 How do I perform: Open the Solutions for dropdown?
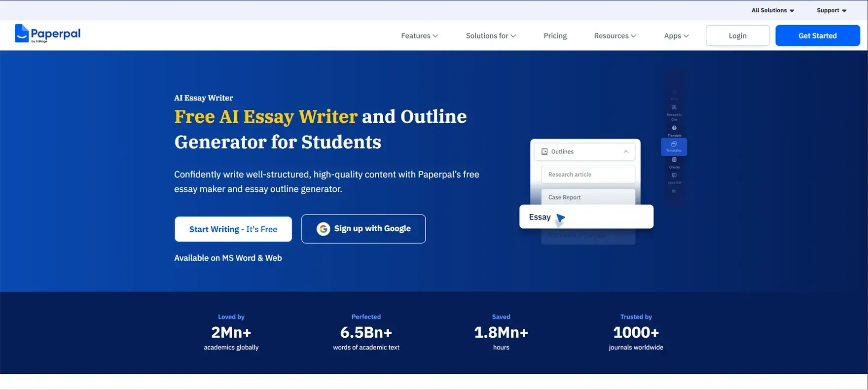[x=491, y=36]
